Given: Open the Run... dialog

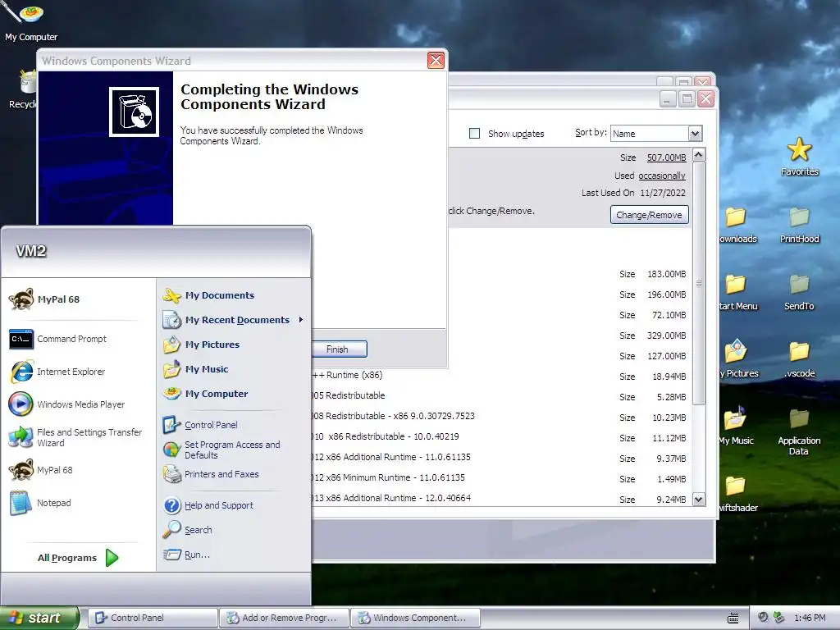Looking at the screenshot, I should (187, 555).
